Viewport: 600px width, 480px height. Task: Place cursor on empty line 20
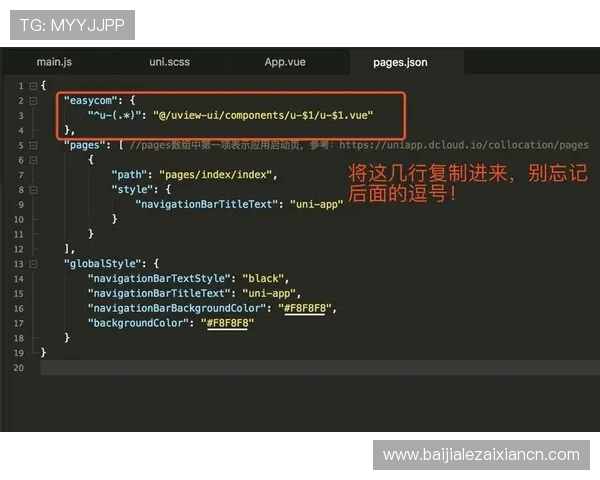300,368
